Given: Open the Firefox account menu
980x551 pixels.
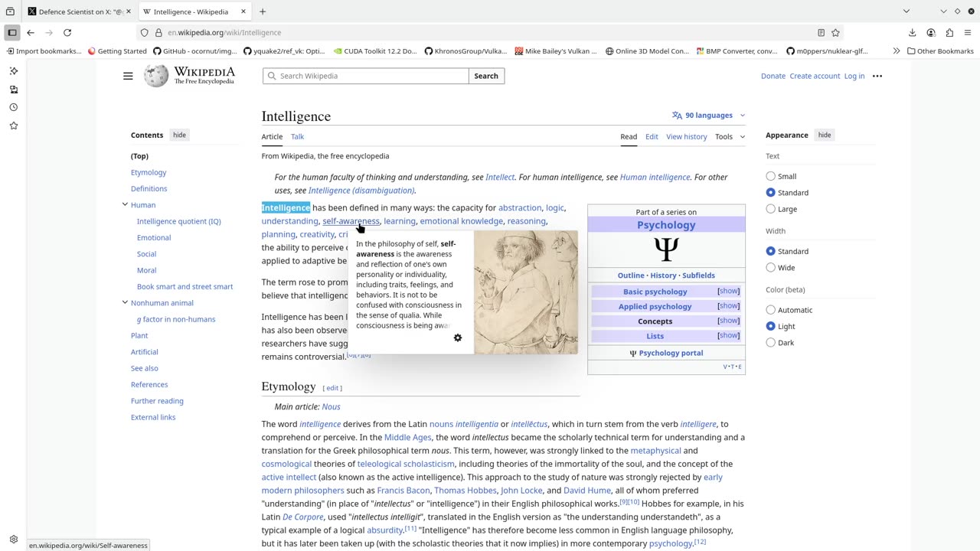Looking at the screenshot, I should click(931, 33).
